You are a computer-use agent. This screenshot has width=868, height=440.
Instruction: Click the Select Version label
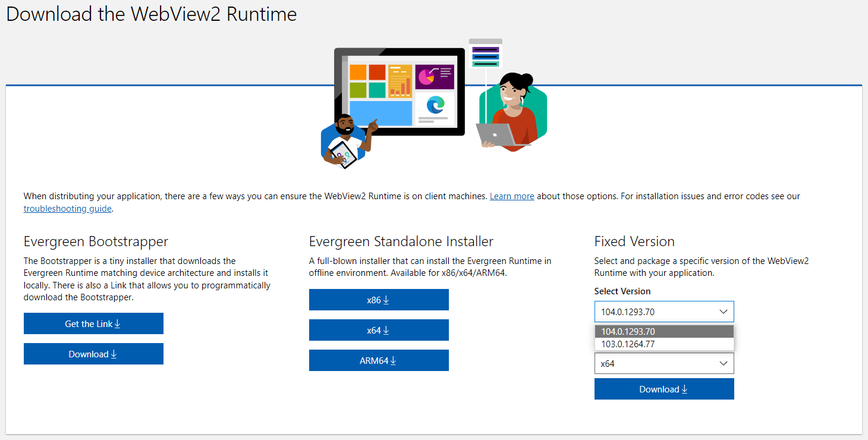[622, 291]
